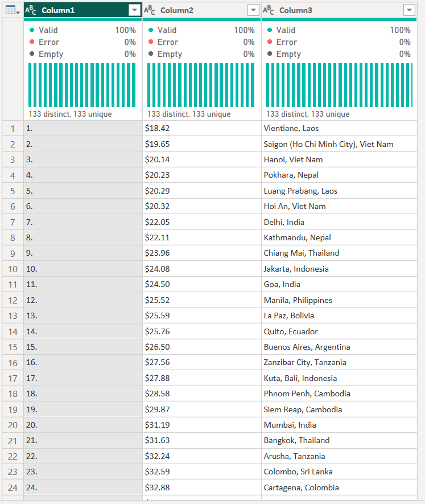Click the Column3 quality bar under header

[x=338, y=20]
